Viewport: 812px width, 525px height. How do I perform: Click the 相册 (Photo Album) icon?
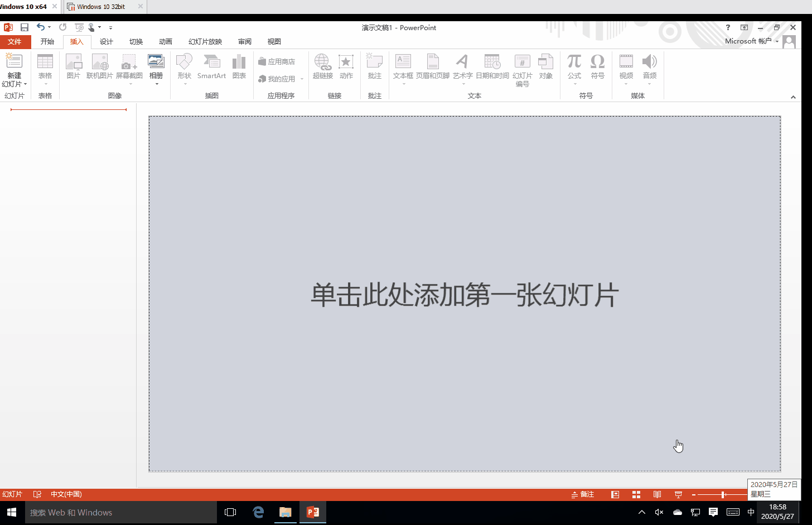(x=156, y=61)
